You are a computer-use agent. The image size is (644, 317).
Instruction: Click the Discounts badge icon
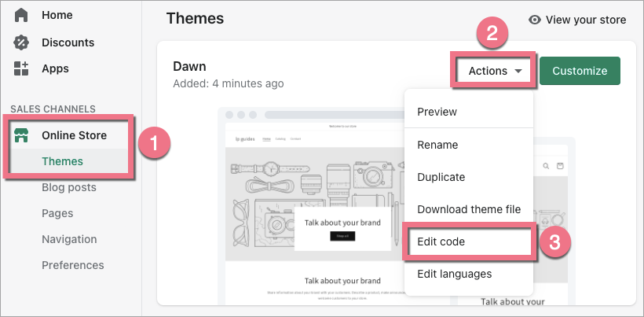(x=21, y=42)
